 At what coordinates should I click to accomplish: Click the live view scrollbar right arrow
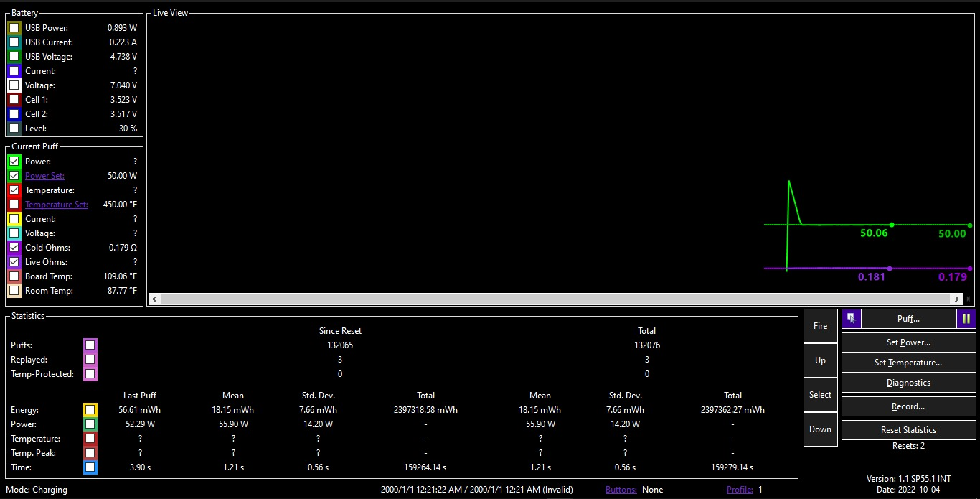956,299
